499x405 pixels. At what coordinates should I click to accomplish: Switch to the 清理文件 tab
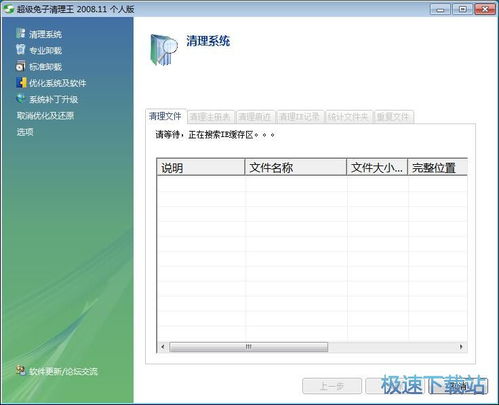pyautogui.click(x=165, y=116)
